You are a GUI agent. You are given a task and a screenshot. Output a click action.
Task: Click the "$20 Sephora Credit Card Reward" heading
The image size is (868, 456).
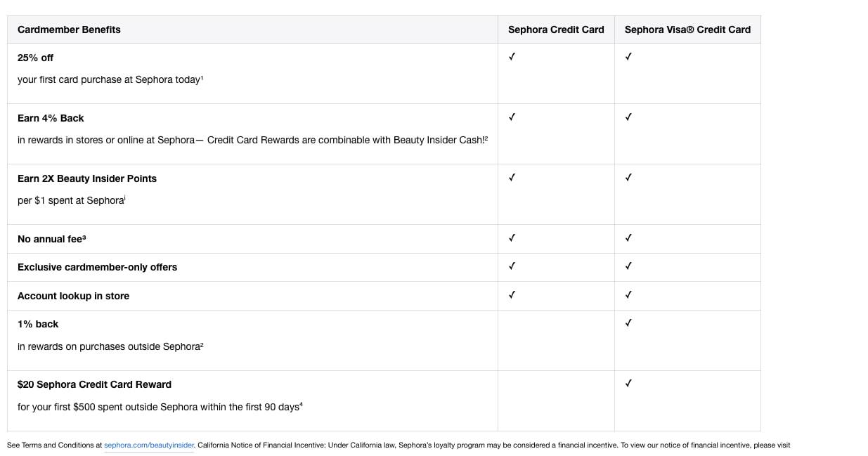click(94, 384)
